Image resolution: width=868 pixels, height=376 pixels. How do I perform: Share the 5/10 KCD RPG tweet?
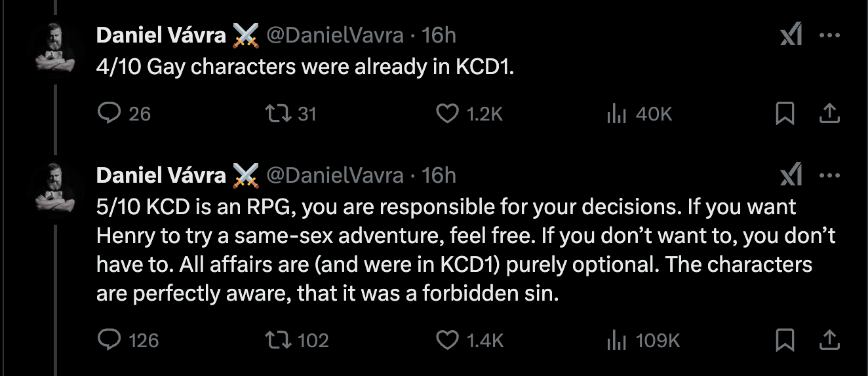tap(829, 340)
